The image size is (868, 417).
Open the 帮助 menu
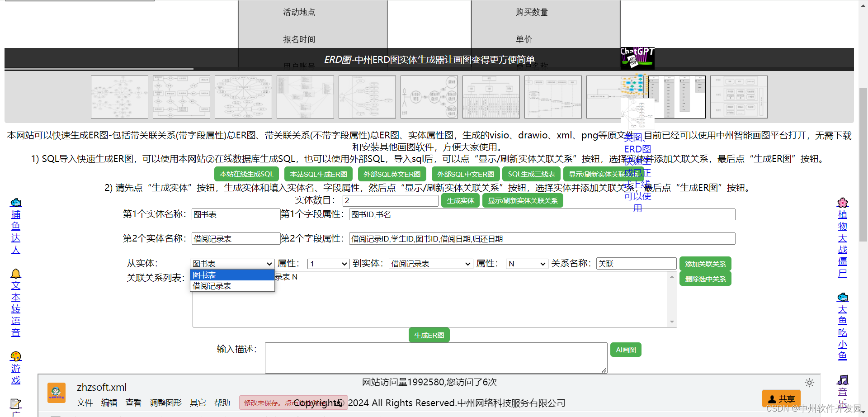click(222, 403)
